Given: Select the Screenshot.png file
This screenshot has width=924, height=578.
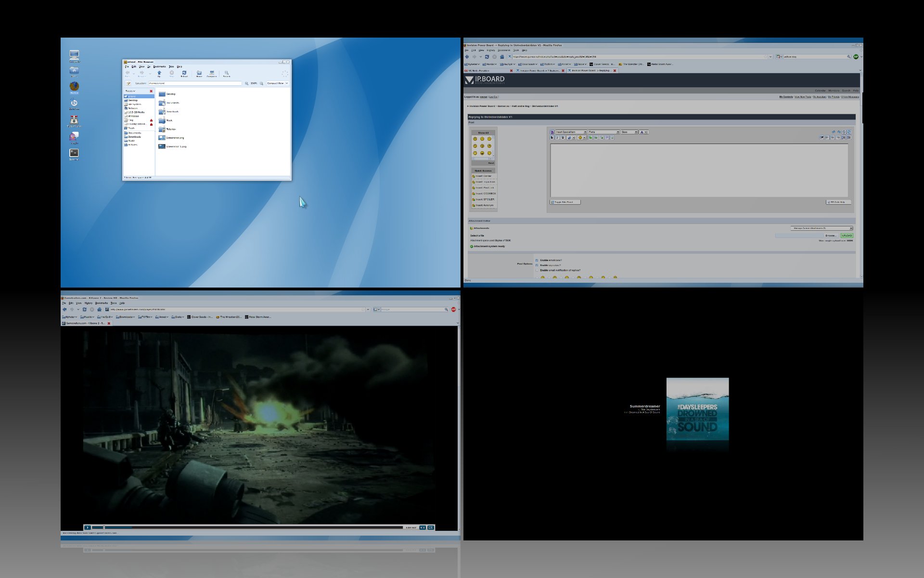Looking at the screenshot, I should pos(171,138).
